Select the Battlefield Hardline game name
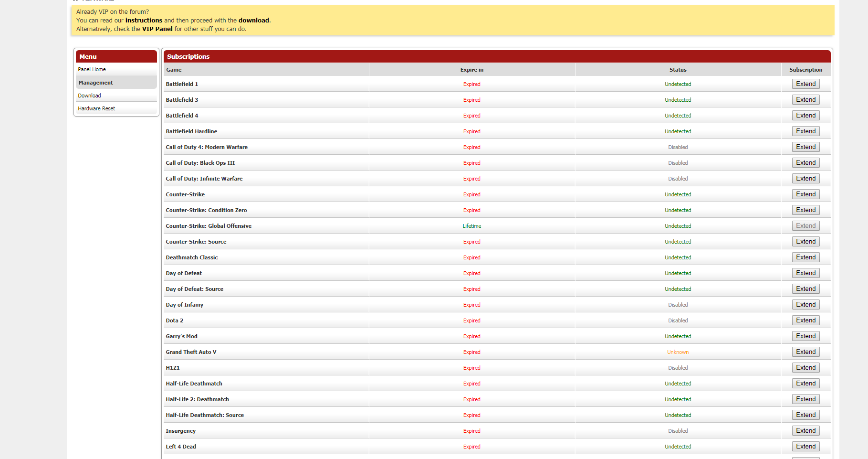Viewport: 868px width, 459px height. tap(191, 131)
